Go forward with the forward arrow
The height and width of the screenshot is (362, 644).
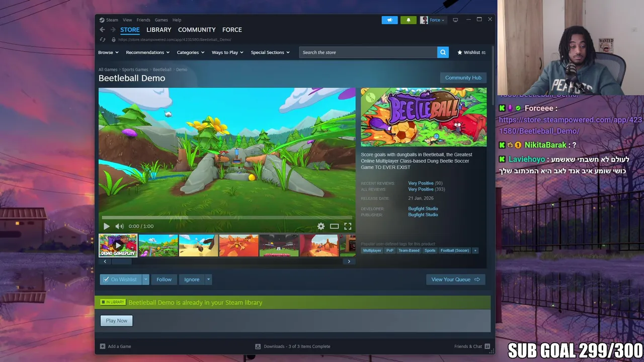113,30
